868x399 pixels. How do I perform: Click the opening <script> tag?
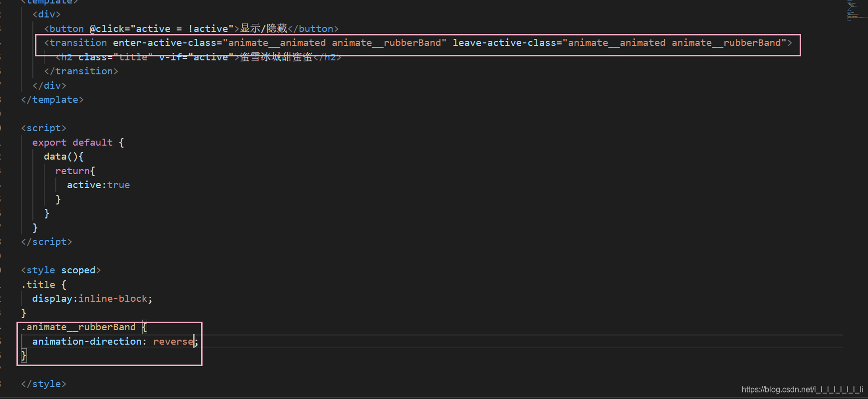coord(43,128)
